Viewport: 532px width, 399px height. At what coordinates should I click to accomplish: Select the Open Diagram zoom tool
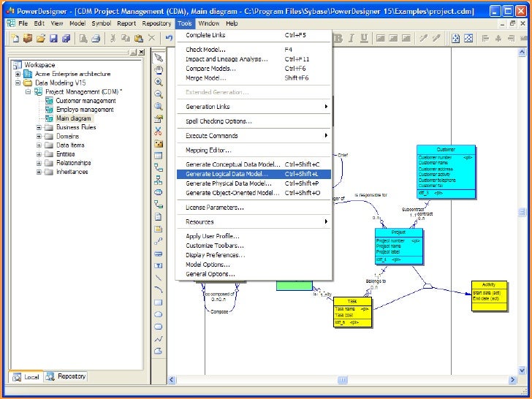[159, 107]
